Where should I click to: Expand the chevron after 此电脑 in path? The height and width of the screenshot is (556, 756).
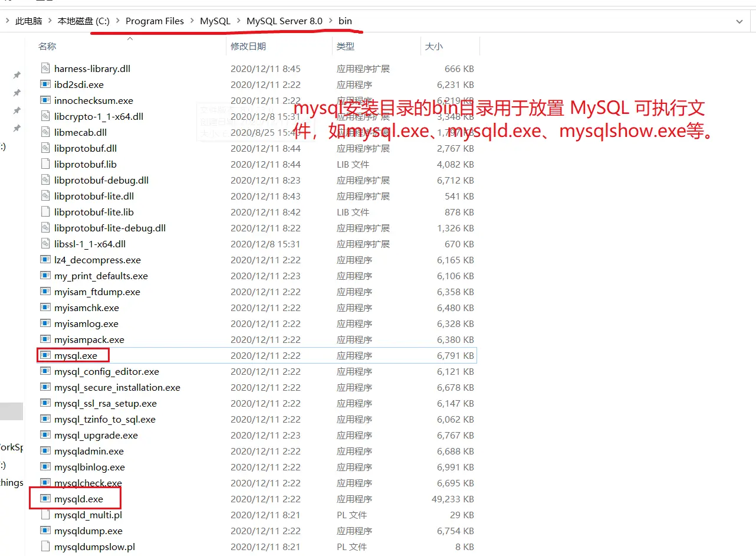50,21
